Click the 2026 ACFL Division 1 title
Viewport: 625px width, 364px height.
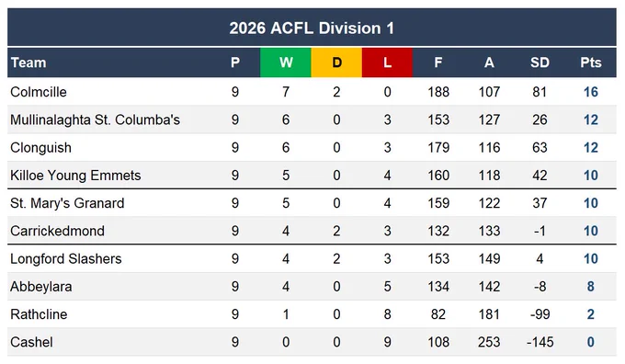point(312,28)
